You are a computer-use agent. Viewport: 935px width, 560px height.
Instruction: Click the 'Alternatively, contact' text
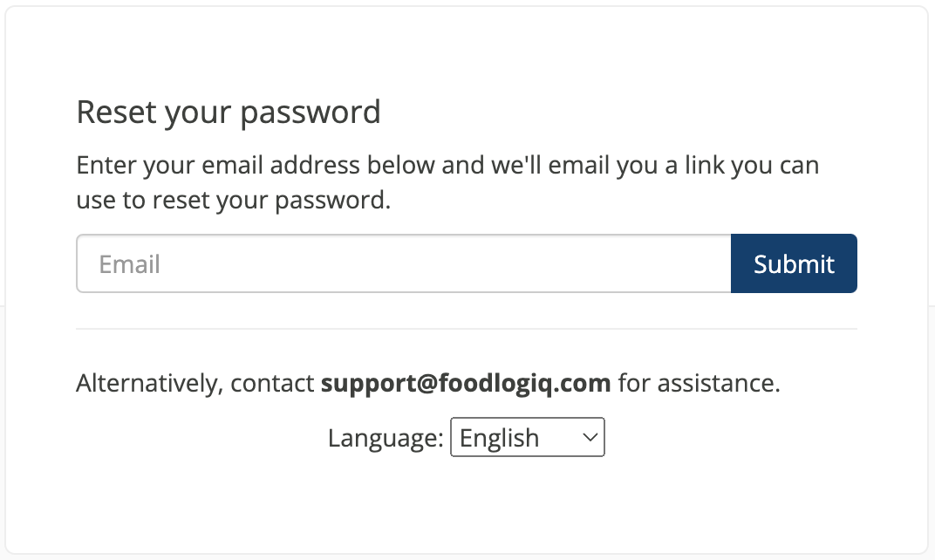tap(195, 383)
